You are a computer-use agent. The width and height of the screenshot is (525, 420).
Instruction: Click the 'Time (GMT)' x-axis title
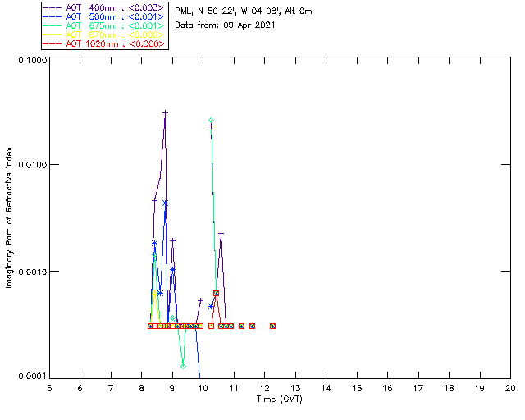pos(280,399)
